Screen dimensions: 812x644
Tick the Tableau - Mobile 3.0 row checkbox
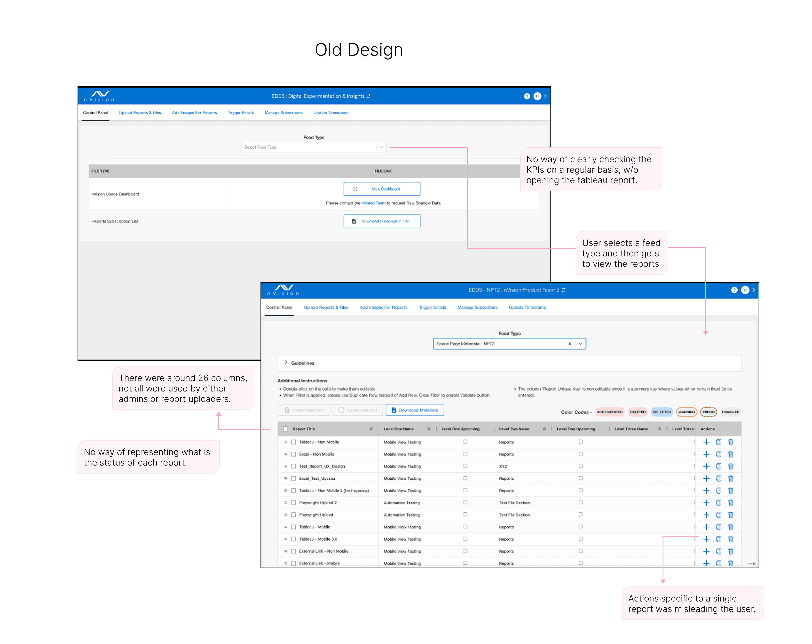tap(293, 539)
